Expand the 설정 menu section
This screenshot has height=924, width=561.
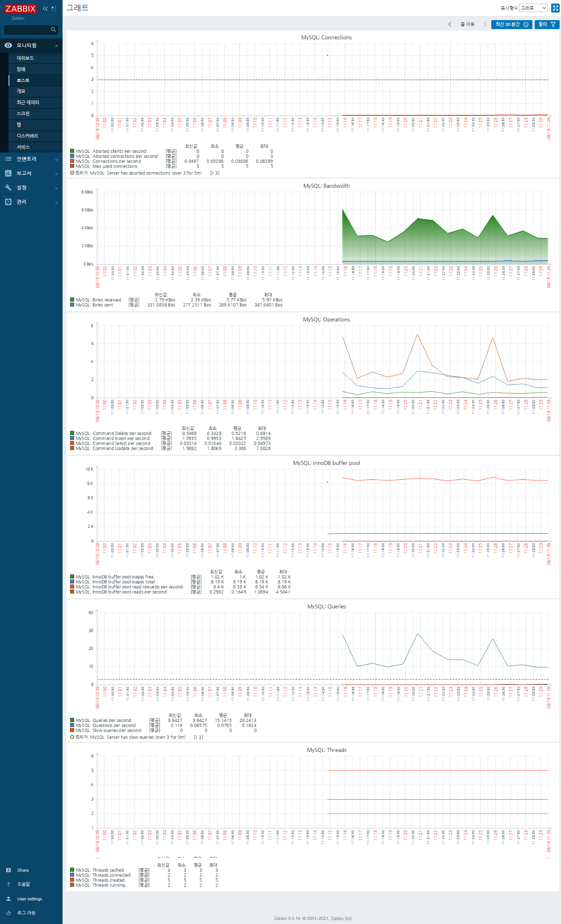(x=31, y=188)
